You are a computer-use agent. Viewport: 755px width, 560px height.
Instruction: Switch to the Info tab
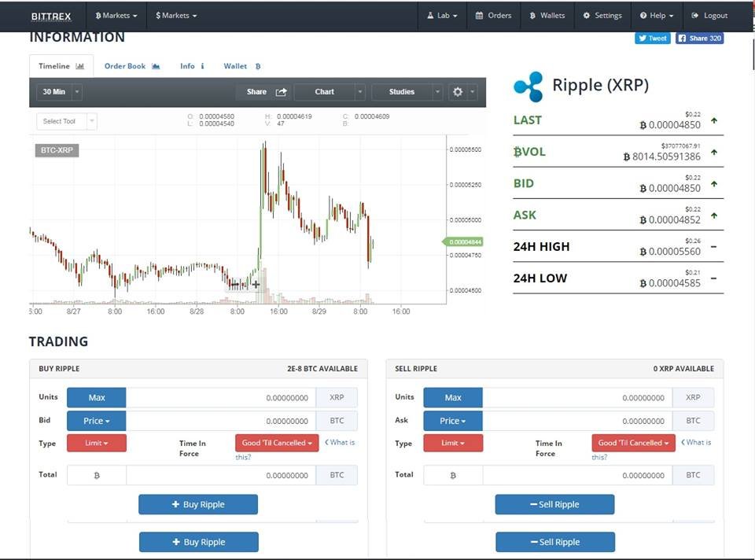pos(192,66)
